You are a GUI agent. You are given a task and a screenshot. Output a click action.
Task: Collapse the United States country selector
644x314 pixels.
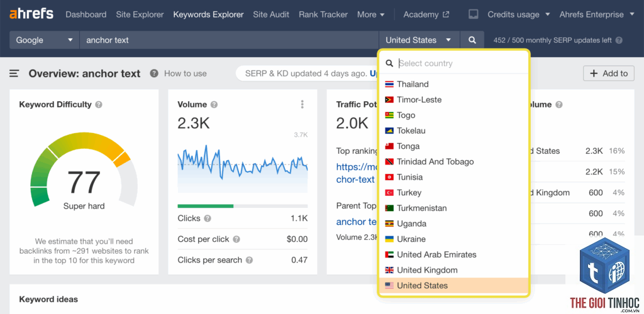coord(419,40)
